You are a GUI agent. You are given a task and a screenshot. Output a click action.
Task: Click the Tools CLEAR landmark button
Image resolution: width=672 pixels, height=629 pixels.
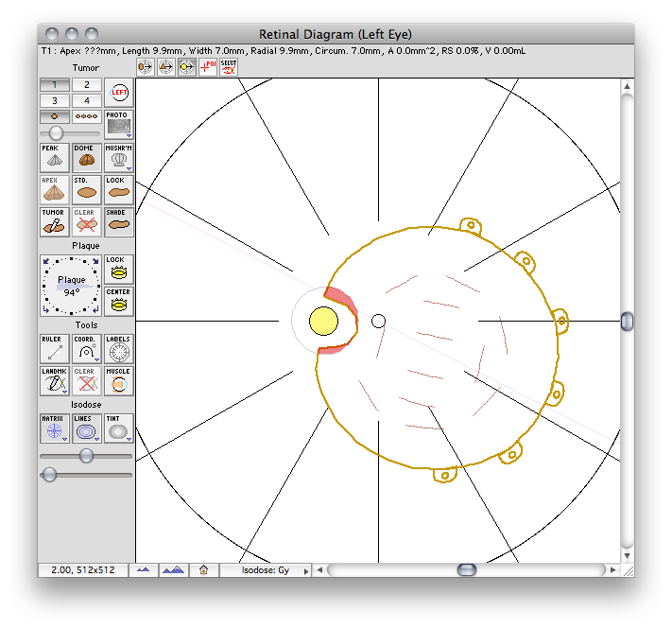(87, 381)
